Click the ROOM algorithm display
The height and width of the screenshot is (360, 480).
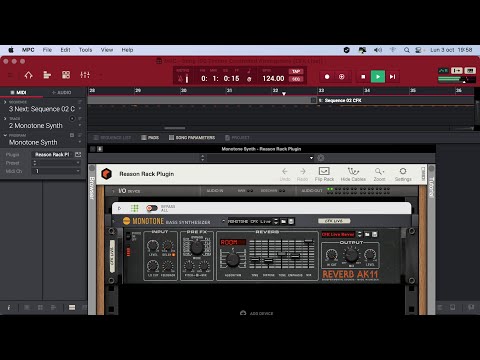(232, 242)
